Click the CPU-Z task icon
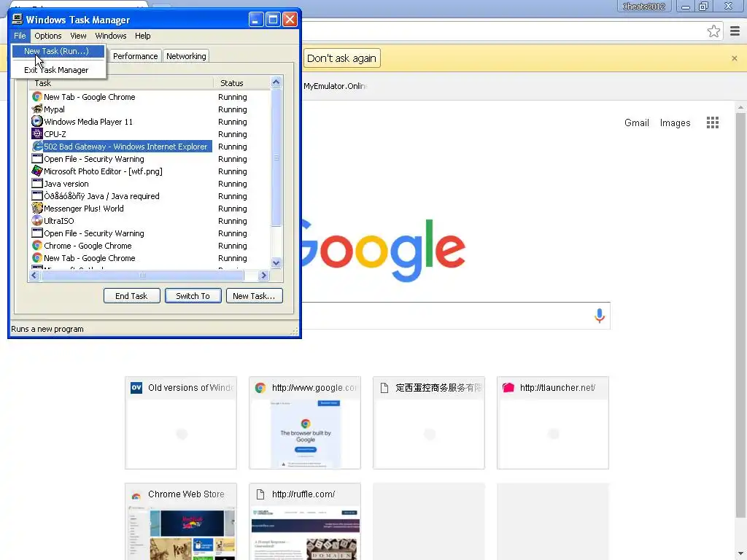The height and width of the screenshot is (560, 747). click(37, 134)
